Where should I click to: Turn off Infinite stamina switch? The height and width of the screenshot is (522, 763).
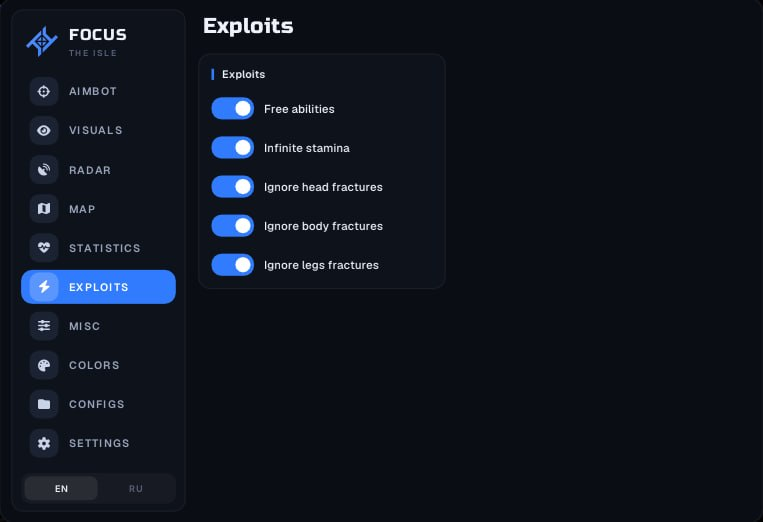pyautogui.click(x=233, y=148)
